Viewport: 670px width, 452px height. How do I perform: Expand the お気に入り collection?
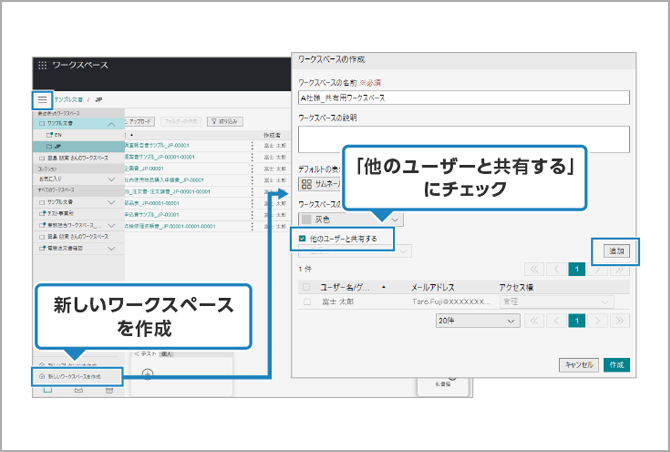(x=111, y=179)
